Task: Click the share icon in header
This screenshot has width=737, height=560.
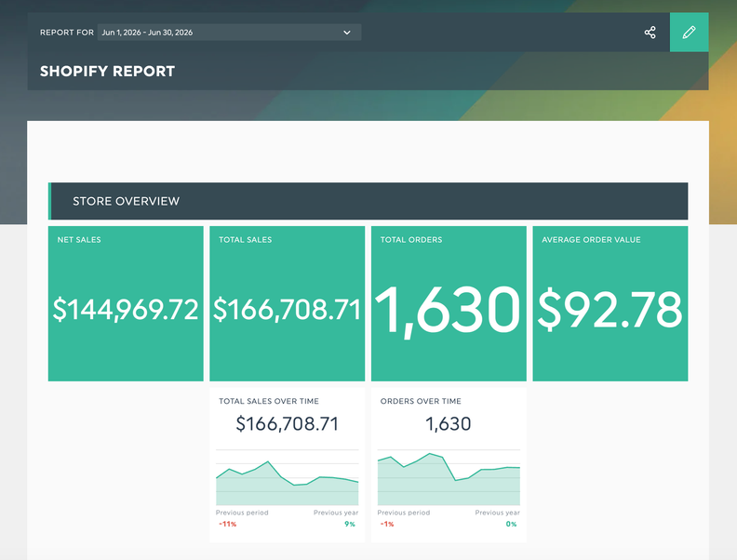Action: (650, 33)
